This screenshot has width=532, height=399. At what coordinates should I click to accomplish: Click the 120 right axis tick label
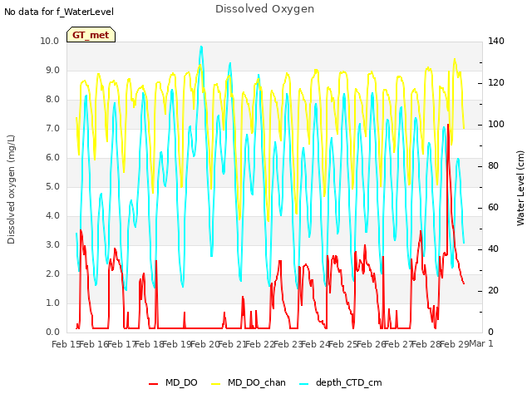pyautogui.click(x=496, y=83)
